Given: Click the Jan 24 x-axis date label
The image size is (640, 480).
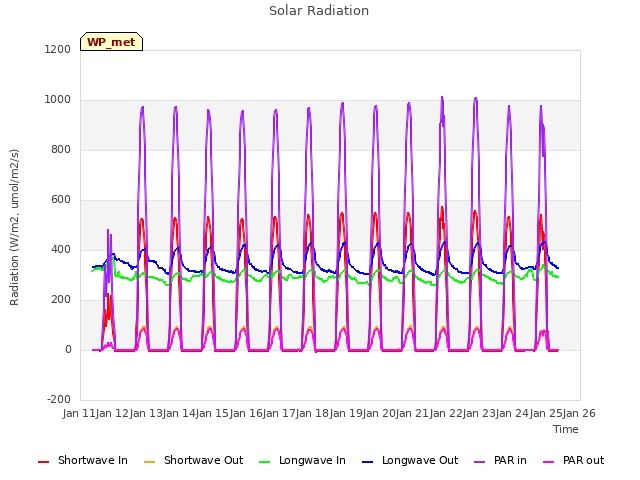Looking at the screenshot, I should point(512,413).
